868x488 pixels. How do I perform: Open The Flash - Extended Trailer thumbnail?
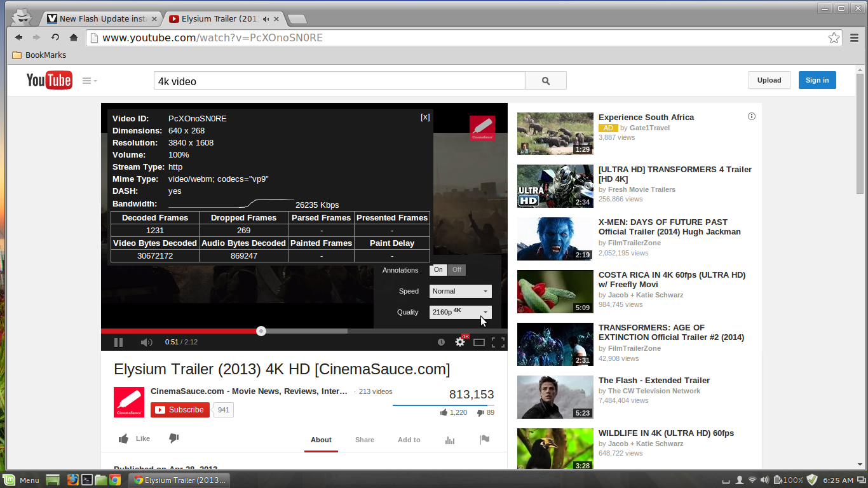point(555,397)
